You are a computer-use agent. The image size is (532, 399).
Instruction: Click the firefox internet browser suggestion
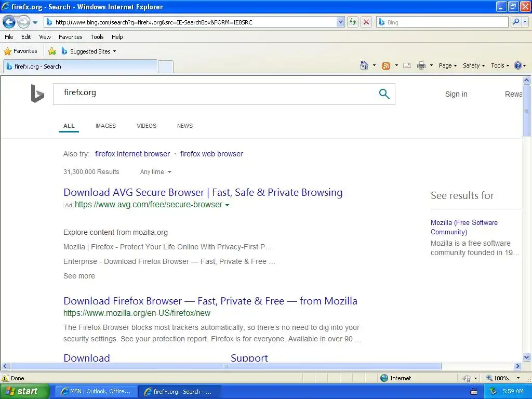click(x=132, y=154)
